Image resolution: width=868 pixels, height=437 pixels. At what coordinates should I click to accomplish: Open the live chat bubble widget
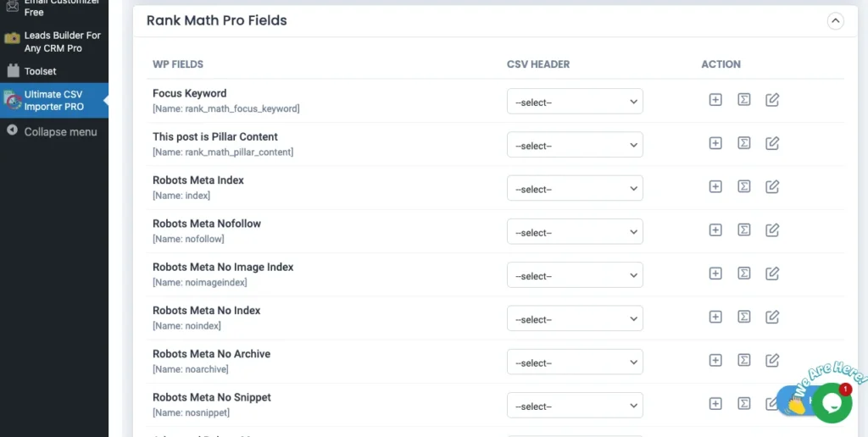coord(831,404)
